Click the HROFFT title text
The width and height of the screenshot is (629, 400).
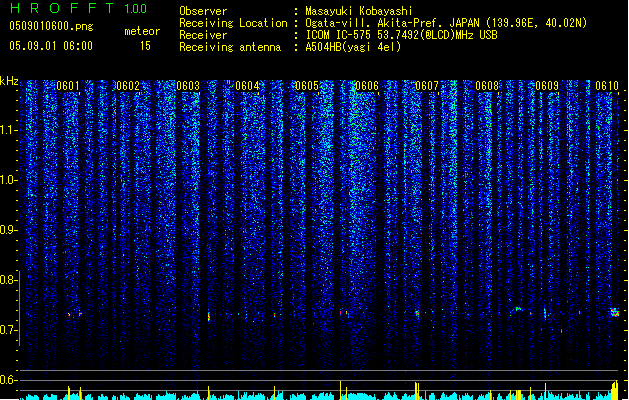[x=62, y=8]
